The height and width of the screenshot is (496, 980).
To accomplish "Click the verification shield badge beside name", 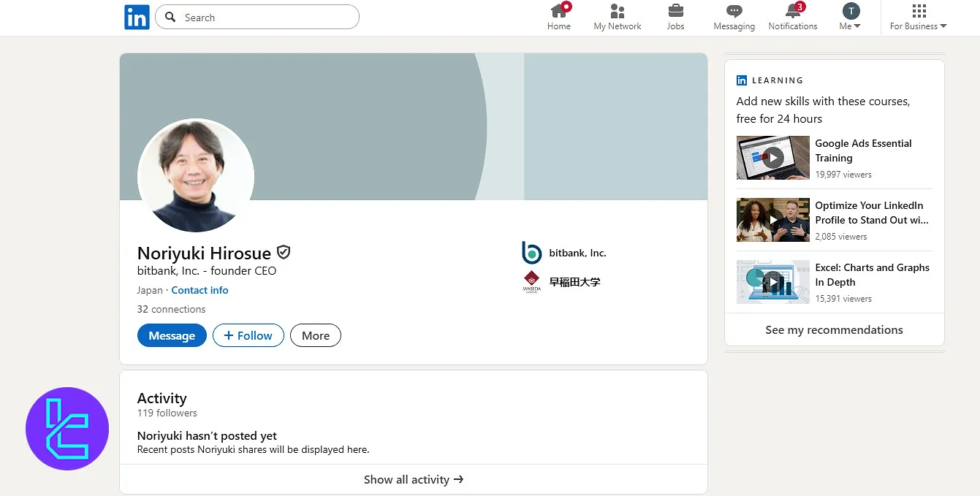I will click(284, 253).
